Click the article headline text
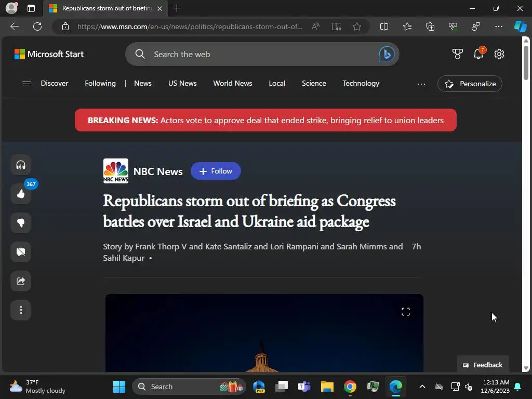Image resolution: width=532 pixels, height=399 pixels. coord(249,211)
